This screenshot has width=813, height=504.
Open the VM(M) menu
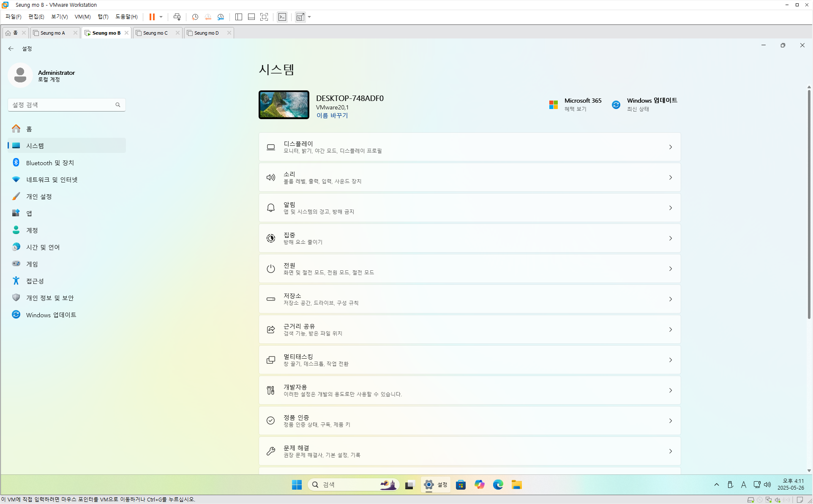(82, 17)
